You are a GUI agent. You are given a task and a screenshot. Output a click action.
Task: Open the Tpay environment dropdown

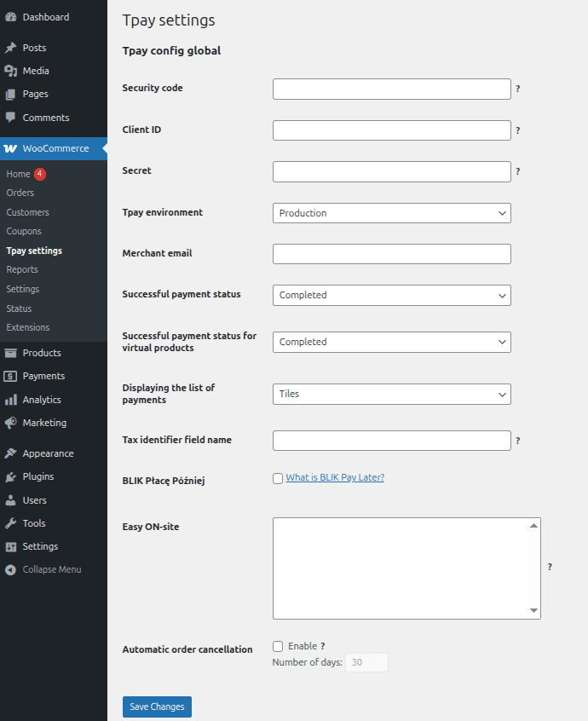coord(391,213)
